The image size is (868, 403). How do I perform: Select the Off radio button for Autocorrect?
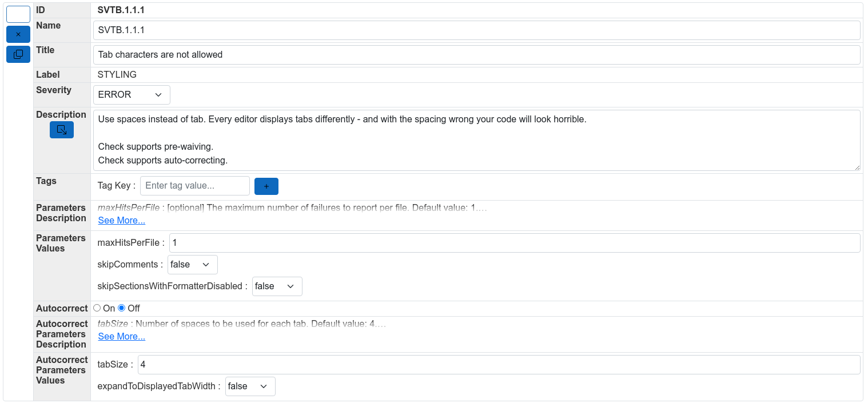click(121, 308)
